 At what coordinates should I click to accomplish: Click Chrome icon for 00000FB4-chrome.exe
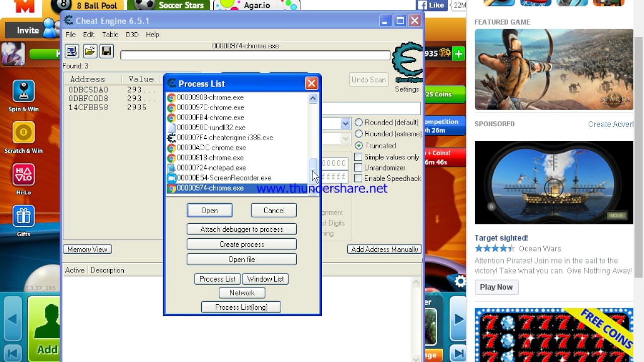[x=172, y=118]
